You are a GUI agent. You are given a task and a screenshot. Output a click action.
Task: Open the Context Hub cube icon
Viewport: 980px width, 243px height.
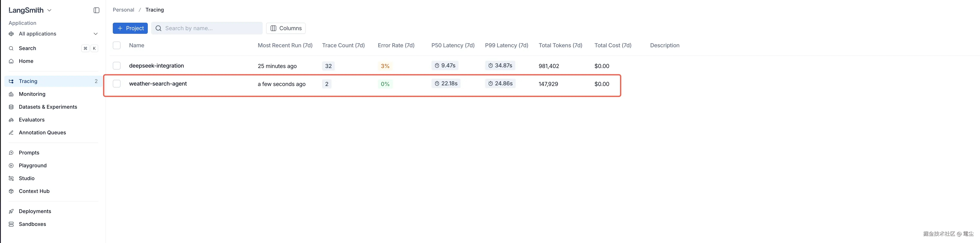pos(11,191)
